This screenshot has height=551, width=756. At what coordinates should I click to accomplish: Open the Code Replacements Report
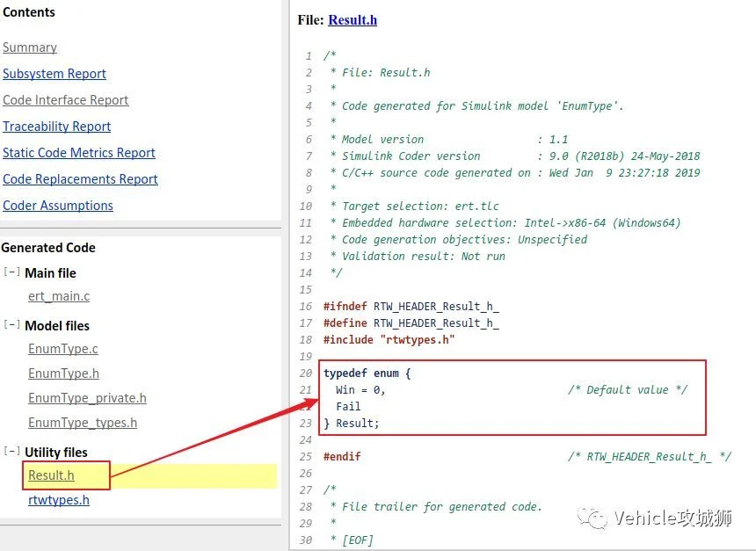pyautogui.click(x=80, y=179)
